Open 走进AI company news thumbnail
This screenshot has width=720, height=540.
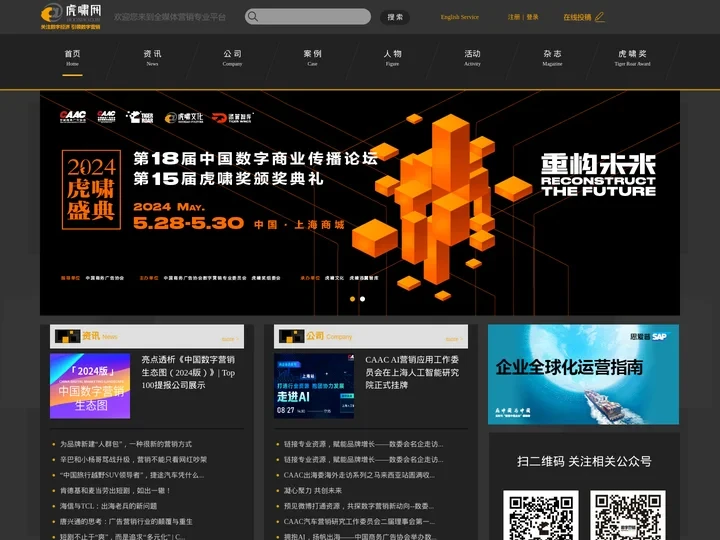pyautogui.click(x=314, y=386)
